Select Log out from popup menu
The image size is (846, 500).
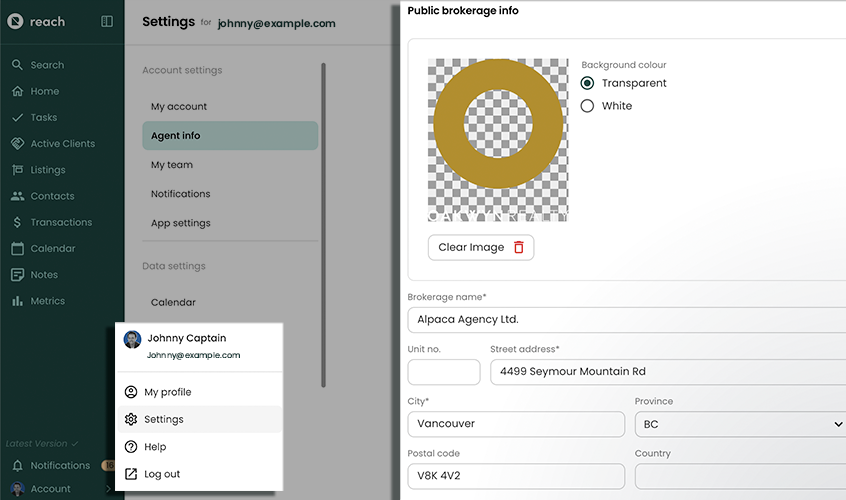(x=161, y=474)
